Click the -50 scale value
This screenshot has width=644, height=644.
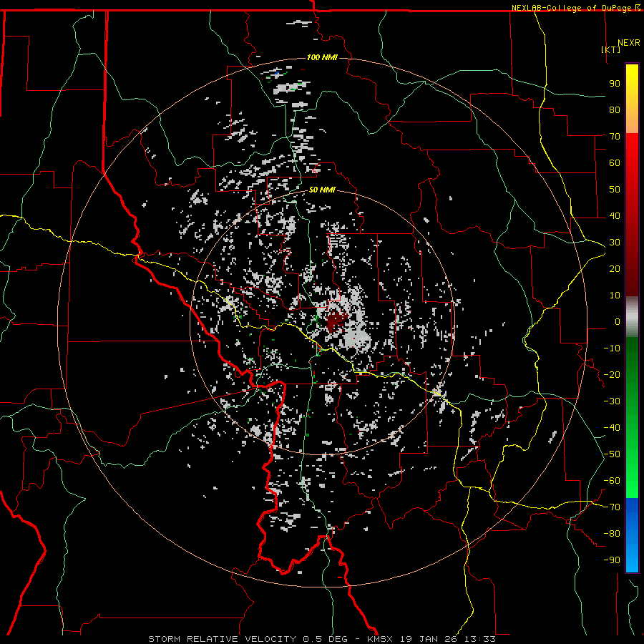point(612,454)
